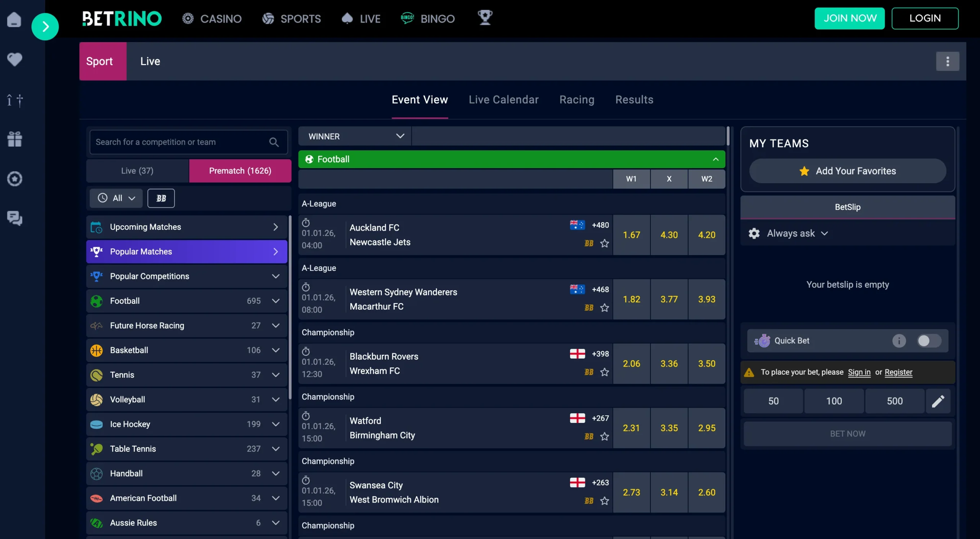980x539 pixels.
Task: Click the search magnifier icon
Action: click(274, 142)
